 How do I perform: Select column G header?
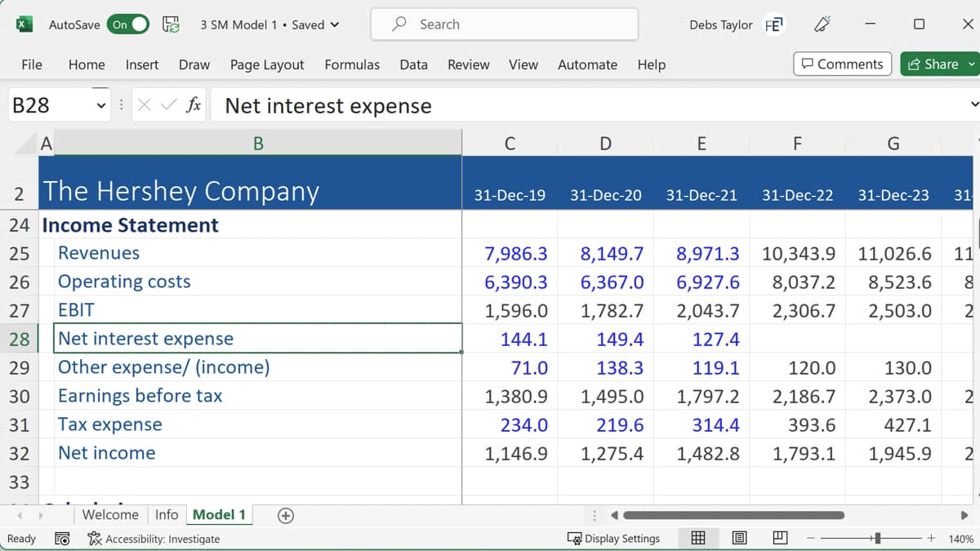tap(893, 144)
